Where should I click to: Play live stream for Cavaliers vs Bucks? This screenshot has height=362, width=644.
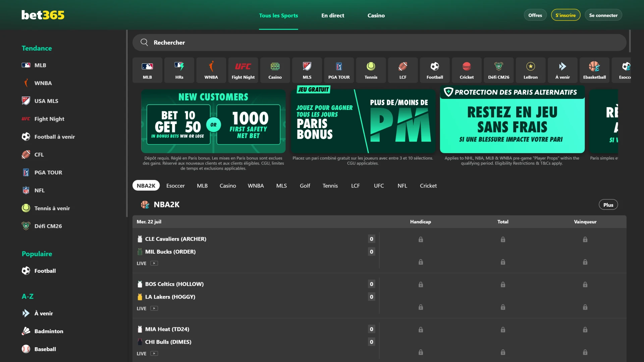(154, 263)
